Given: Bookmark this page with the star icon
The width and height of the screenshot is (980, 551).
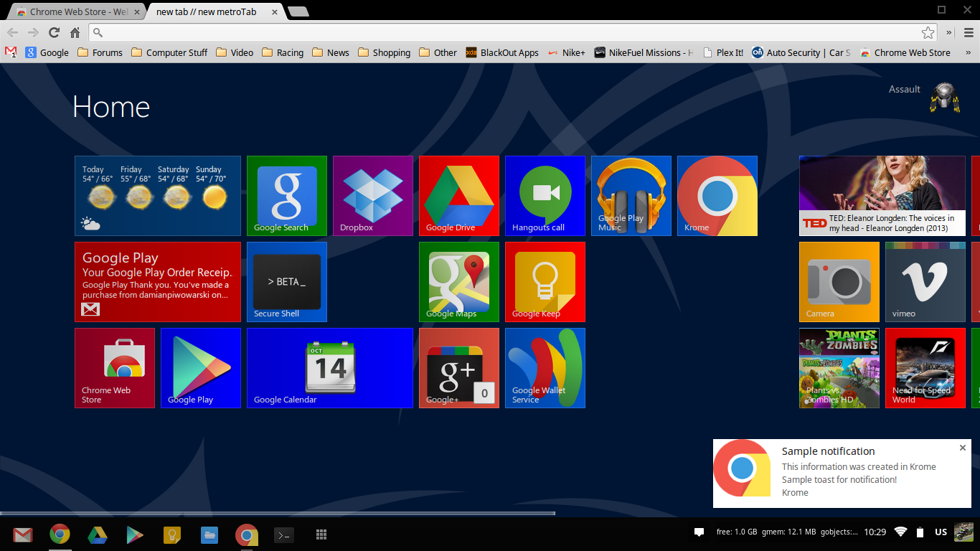Looking at the screenshot, I should [x=928, y=32].
